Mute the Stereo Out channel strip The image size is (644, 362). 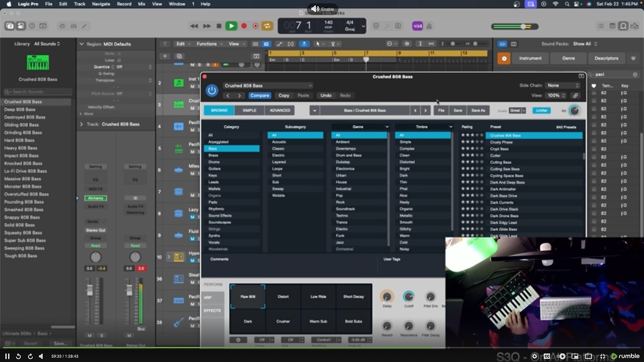pyautogui.click(x=129, y=335)
